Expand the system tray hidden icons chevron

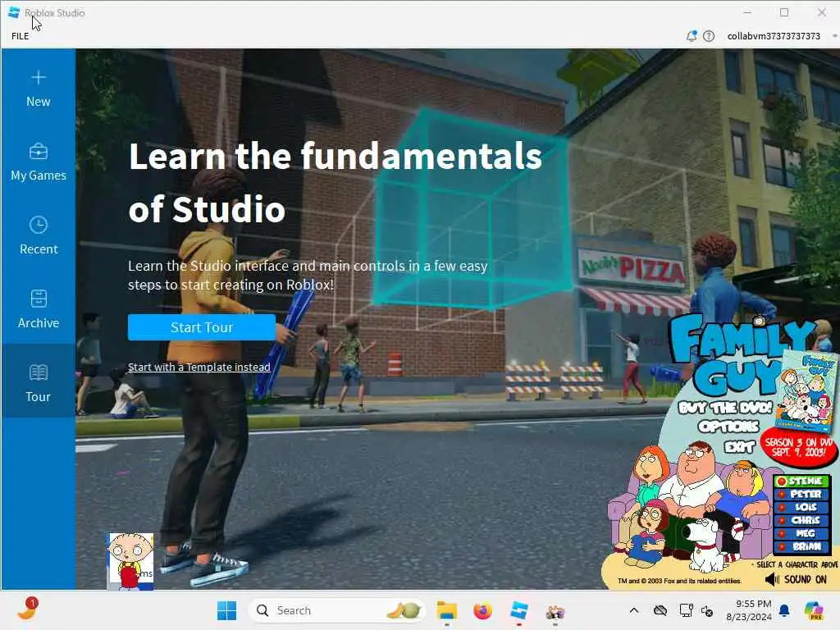tap(634, 610)
